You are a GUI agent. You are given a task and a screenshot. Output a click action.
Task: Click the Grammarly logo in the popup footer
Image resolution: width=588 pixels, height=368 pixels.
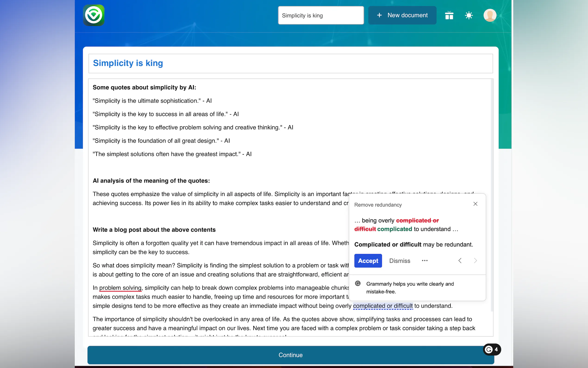(358, 283)
